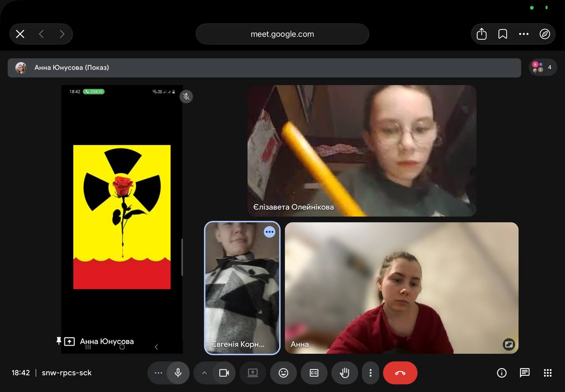The height and width of the screenshot is (392, 565).
Task: Expand audio settings beside the microphone
Action: pos(158,373)
